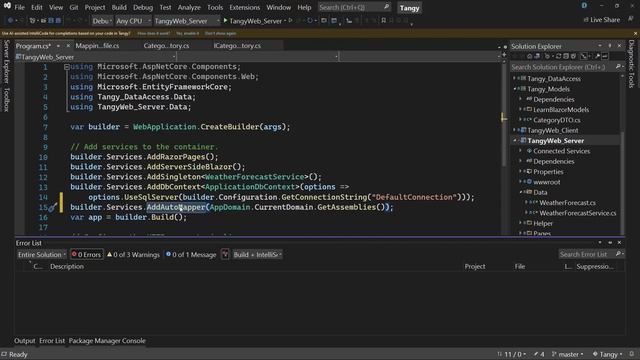Open Properties wrench icon in Solution Explorer toolbar
Image resolution: width=640 pixels, height=360 pixels.
pyautogui.click(x=597, y=56)
